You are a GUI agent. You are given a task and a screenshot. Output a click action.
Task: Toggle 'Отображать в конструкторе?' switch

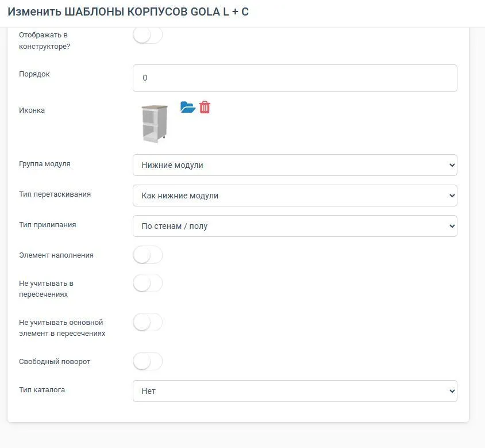[x=148, y=35]
